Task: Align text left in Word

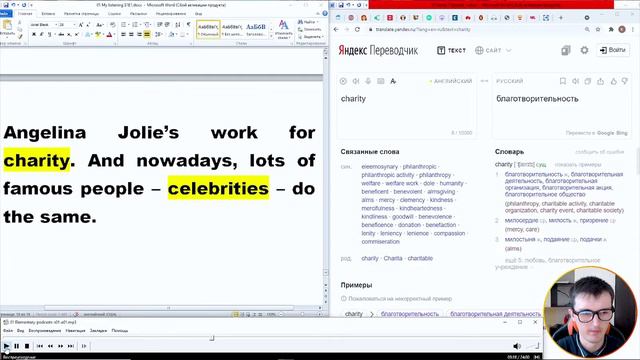Action: coord(123,35)
